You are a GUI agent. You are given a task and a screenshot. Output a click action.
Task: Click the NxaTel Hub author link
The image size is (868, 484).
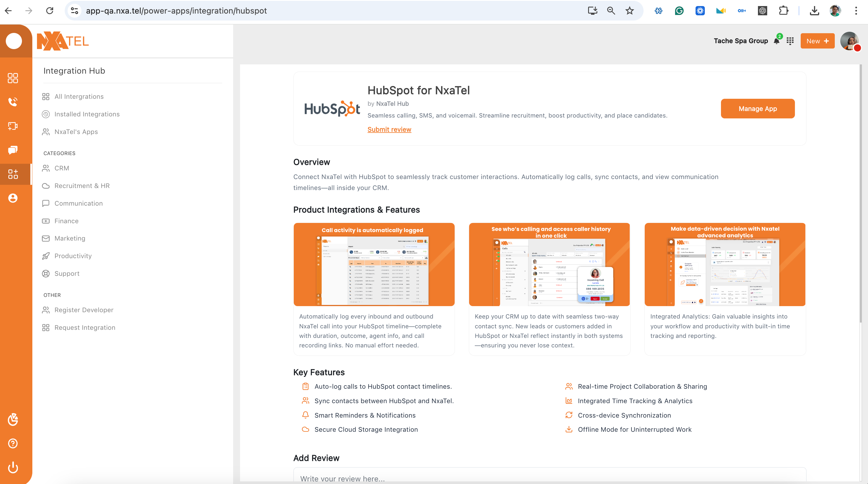click(x=392, y=103)
